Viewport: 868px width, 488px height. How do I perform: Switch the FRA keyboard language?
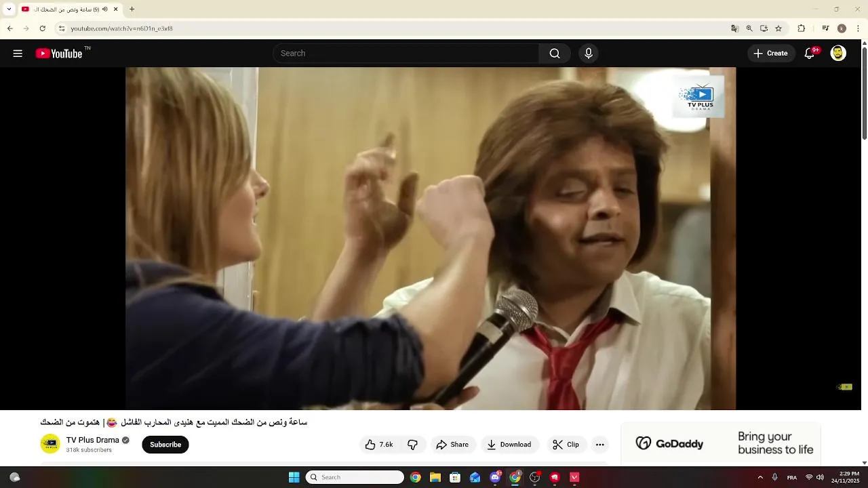pyautogui.click(x=792, y=477)
